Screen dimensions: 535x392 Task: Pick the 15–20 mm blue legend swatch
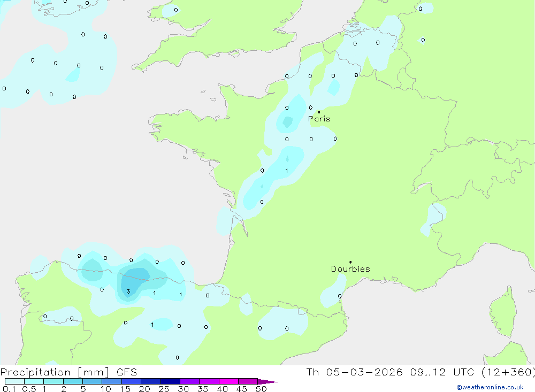click(132, 381)
